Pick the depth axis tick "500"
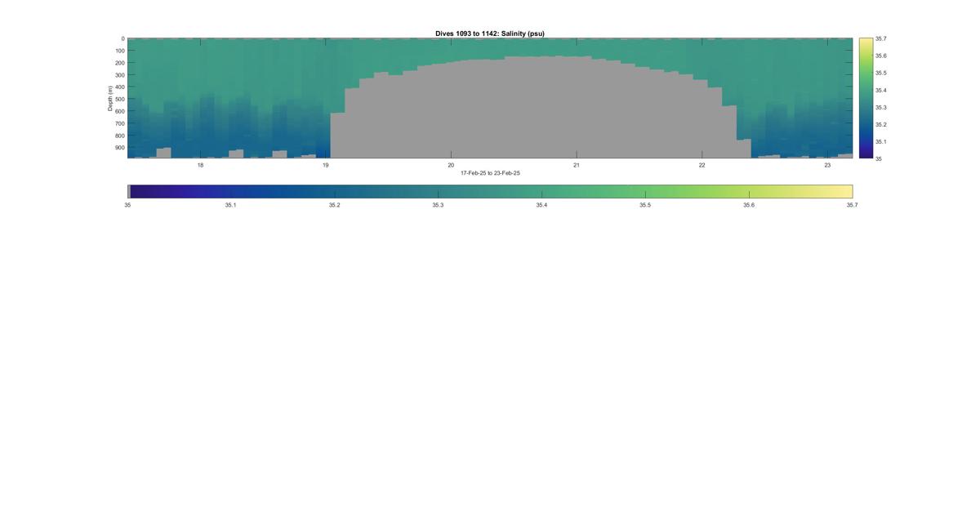The height and width of the screenshot is (508, 980). click(119, 100)
